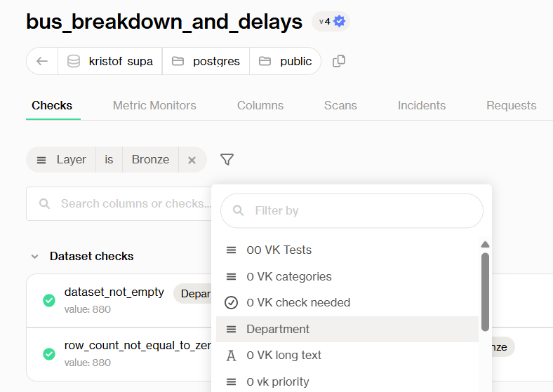Collapse the Dataset checks section
553x392 pixels.
[x=34, y=257]
